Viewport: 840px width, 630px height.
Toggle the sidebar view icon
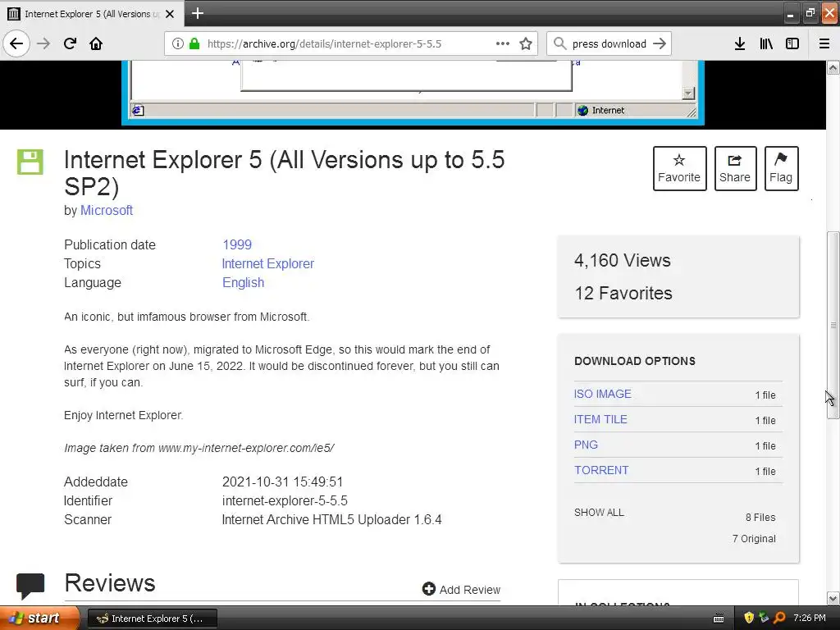(x=792, y=44)
